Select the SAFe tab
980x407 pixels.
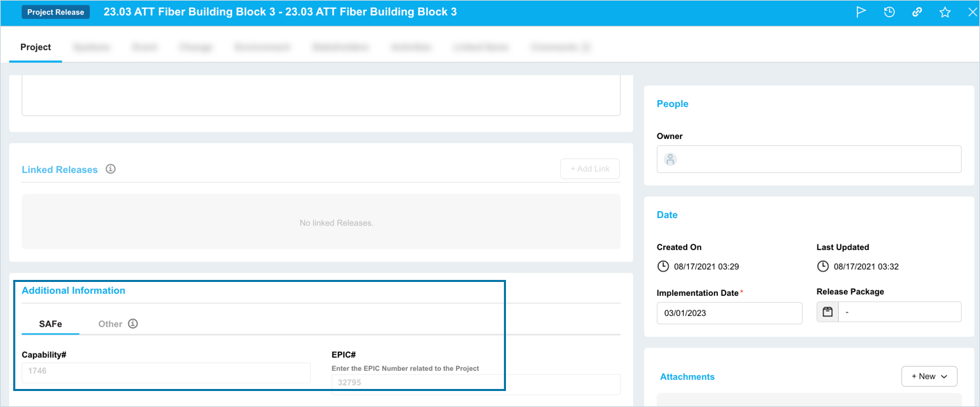point(50,324)
